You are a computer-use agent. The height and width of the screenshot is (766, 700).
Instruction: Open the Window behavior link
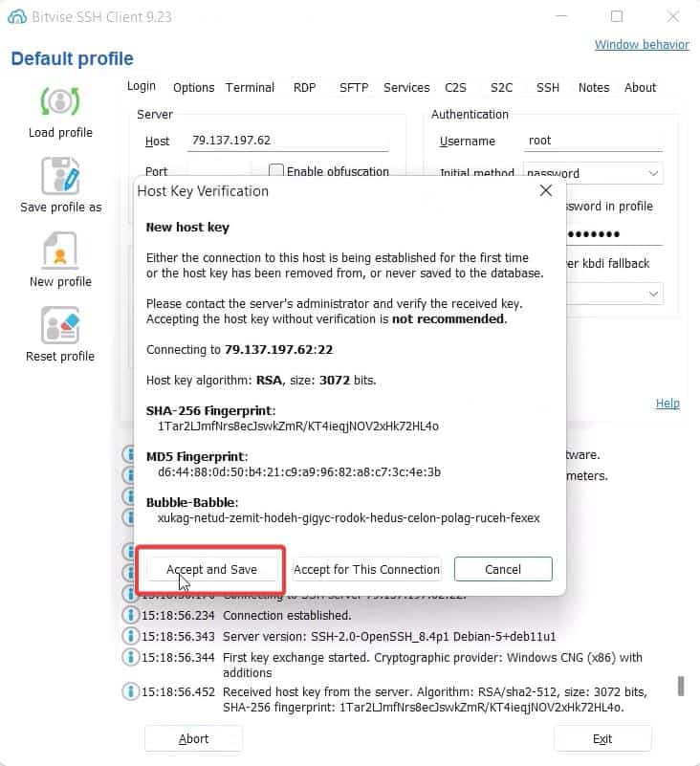[642, 44]
